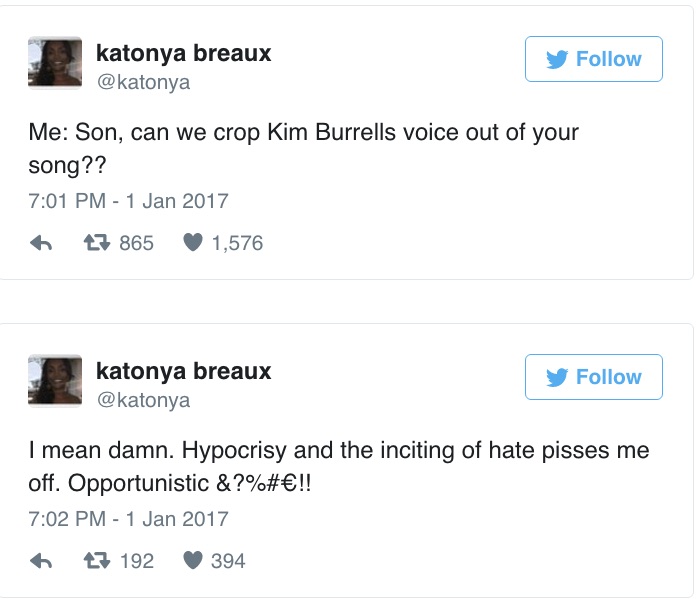View the 1,576 likes count

[x=237, y=243]
